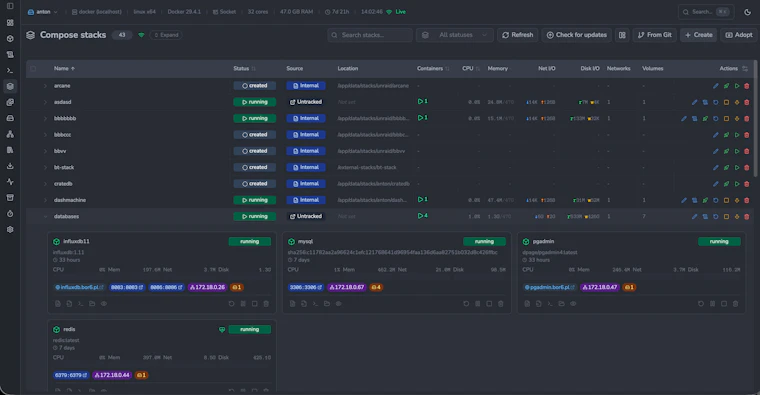Collapse the databases stack row

point(46,217)
